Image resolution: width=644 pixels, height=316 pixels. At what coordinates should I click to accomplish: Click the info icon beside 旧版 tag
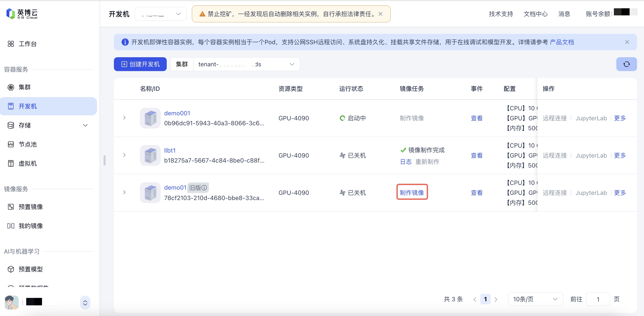[x=204, y=188]
